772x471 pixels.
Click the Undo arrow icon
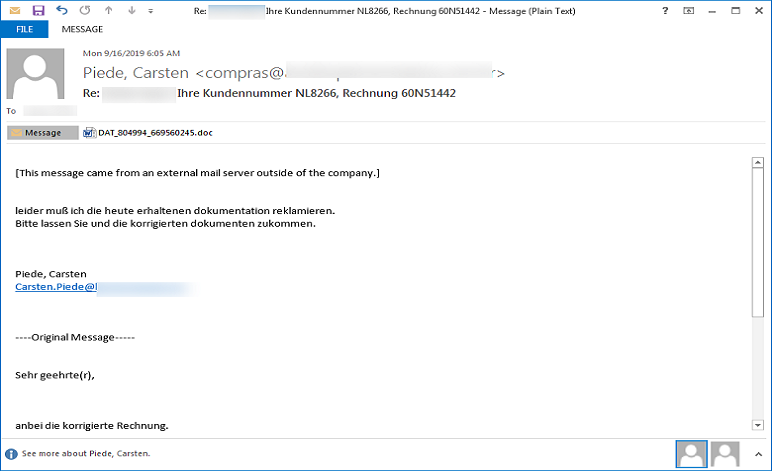[x=62, y=10]
